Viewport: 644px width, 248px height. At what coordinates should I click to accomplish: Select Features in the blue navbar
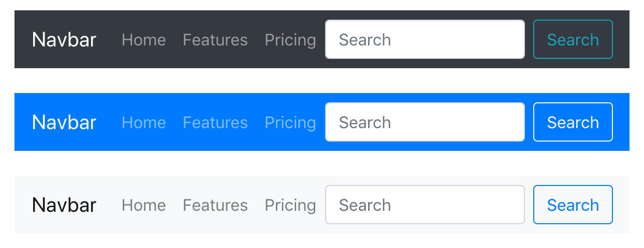click(215, 122)
